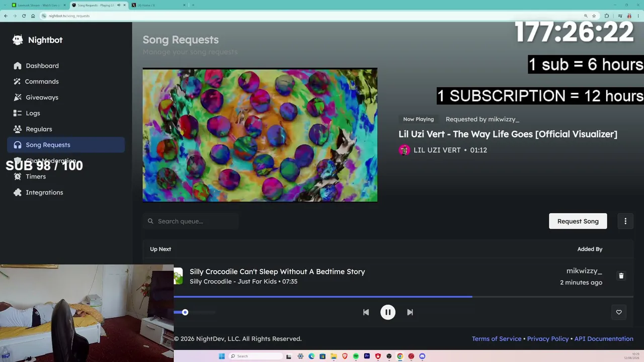Image resolution: width=644 pixels, height=362 pixels.
Task: Close the Home / X tab
Action: (185, 5)
